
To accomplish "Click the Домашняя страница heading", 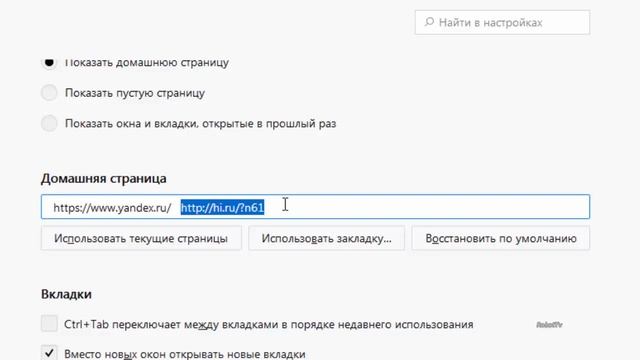I will click(104, 179).
